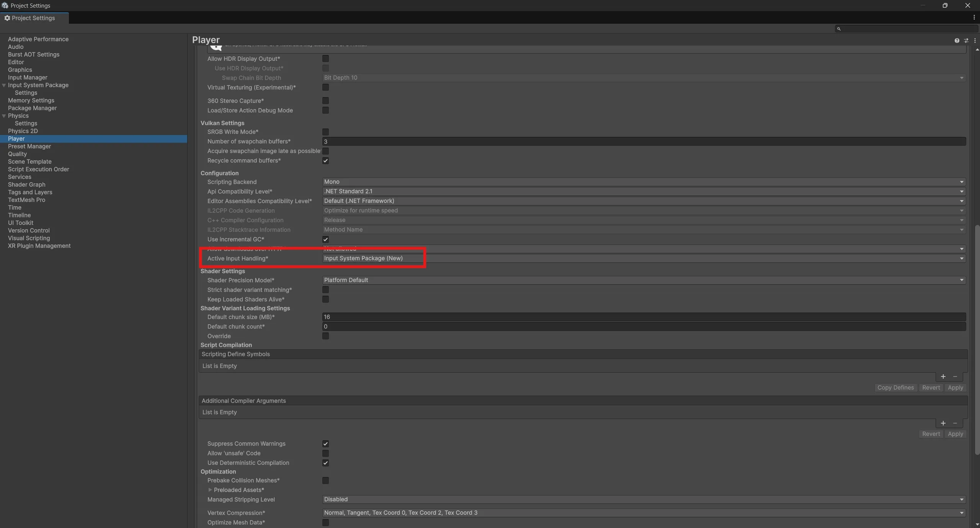Open Settings under Physics
The height and width of the screenshot is (528, 980).
click(26, 123)
